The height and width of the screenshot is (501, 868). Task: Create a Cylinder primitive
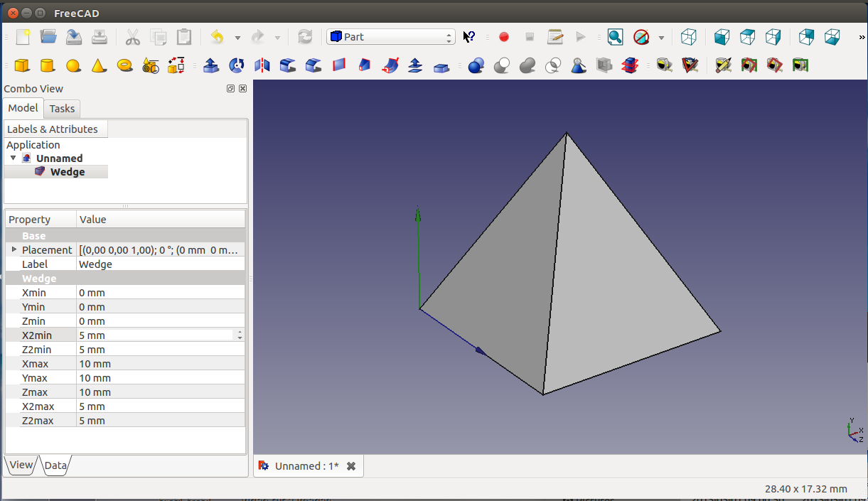pos(48,66)
